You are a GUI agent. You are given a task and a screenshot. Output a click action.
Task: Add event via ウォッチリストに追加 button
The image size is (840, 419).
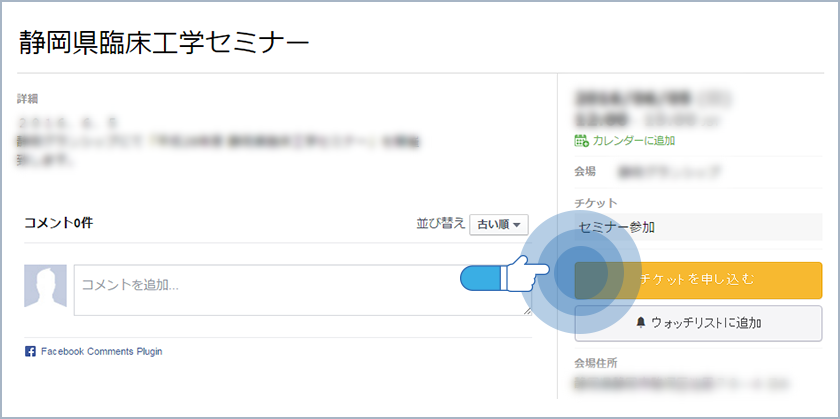point(698,323)
